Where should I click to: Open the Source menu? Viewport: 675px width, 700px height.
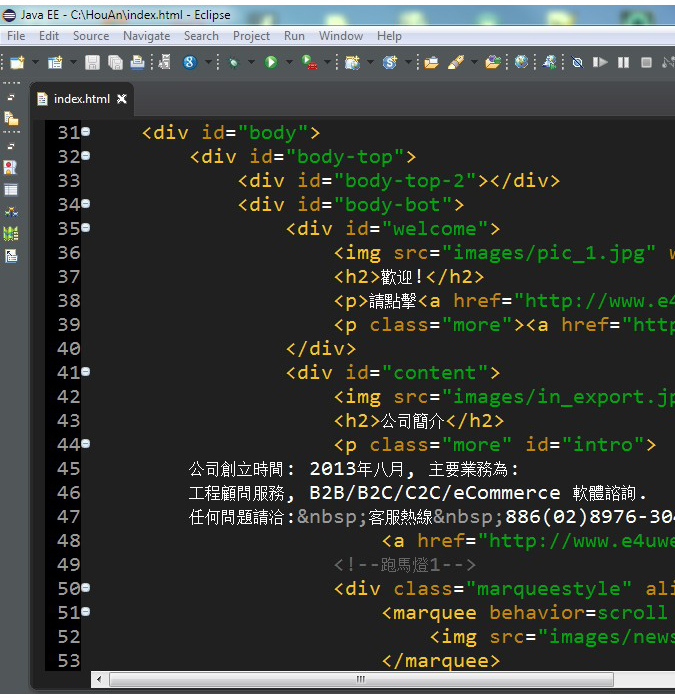pos(91,36)
